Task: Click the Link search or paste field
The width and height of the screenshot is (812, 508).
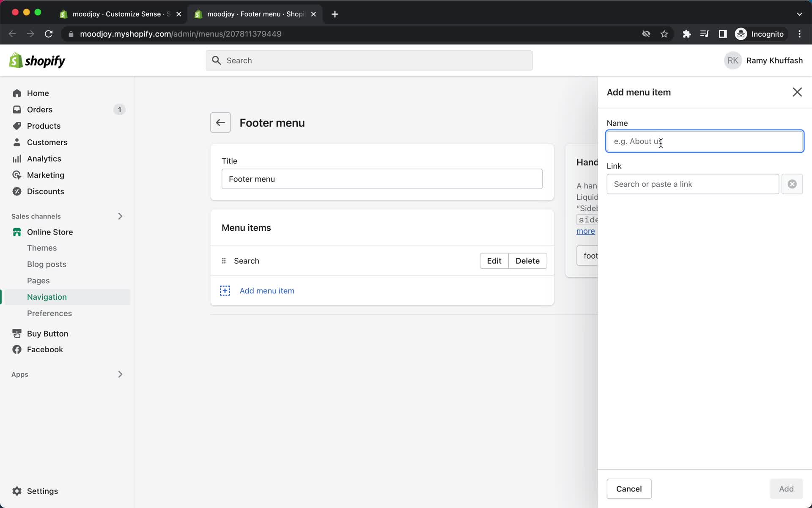Action: click(x=692, y=184)
